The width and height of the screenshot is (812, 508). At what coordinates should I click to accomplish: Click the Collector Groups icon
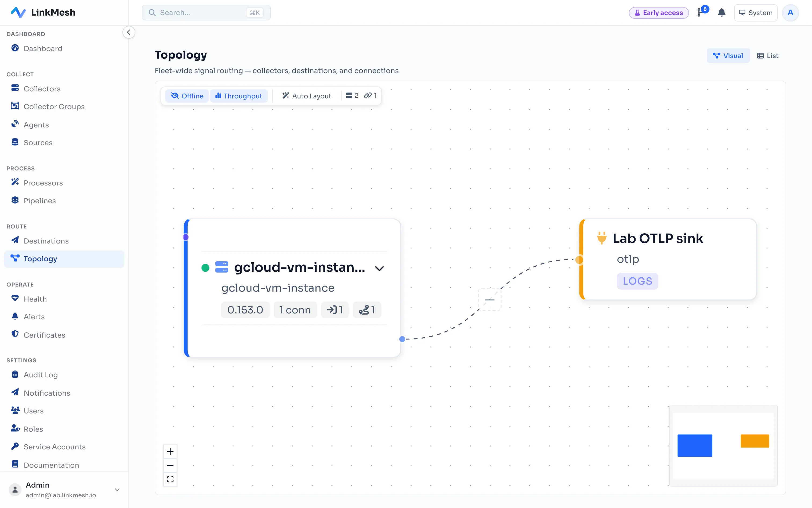pyautogui.click(x=15, y=106)
